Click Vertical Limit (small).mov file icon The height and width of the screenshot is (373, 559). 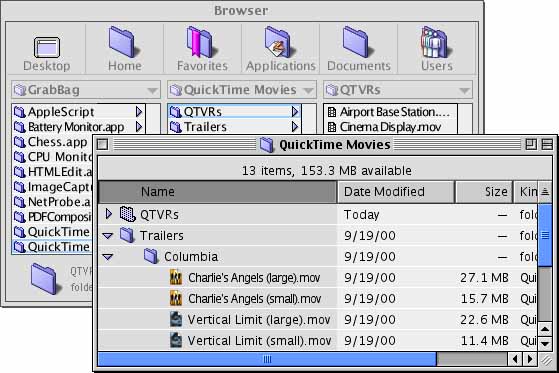coord(176,341)
